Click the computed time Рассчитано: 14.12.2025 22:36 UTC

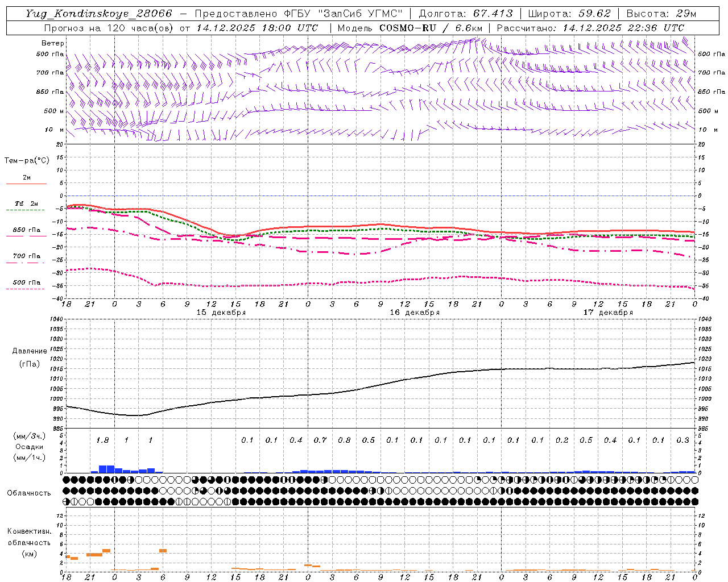590,28
